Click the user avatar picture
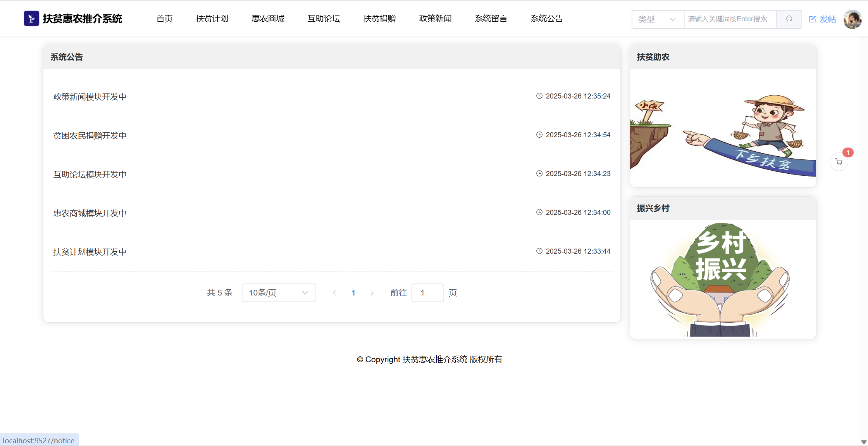 852,19
